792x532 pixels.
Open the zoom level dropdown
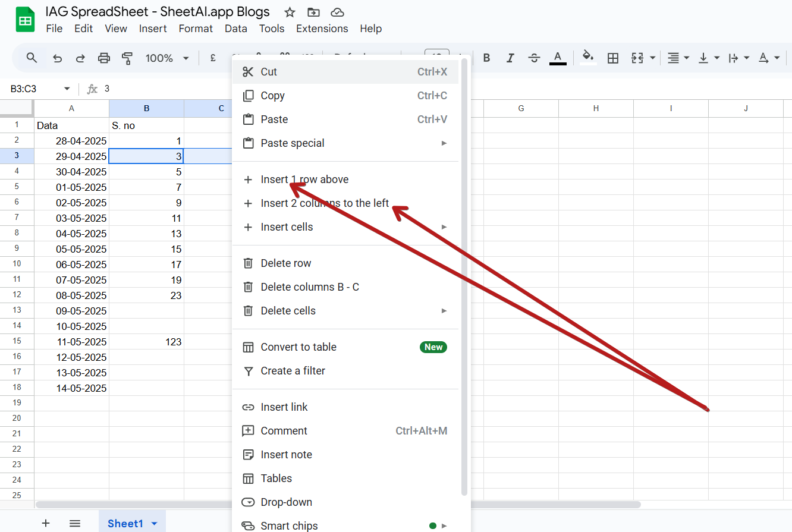(167, 58)
